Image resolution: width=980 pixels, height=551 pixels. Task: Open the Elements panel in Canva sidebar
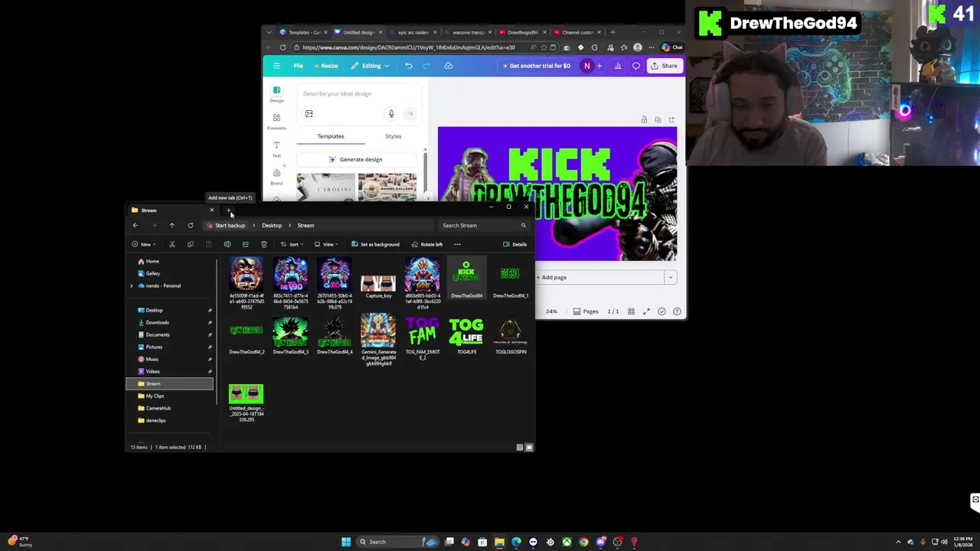276,121
